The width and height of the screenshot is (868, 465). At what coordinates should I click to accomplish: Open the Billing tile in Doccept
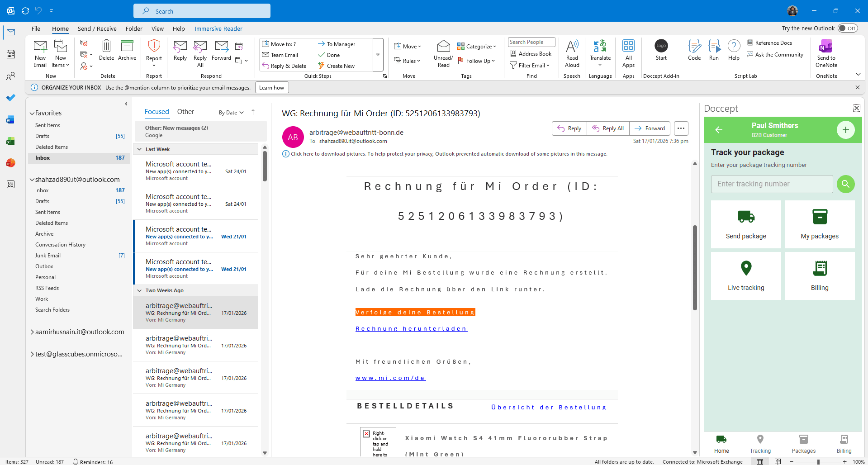[x=820, y=276]
